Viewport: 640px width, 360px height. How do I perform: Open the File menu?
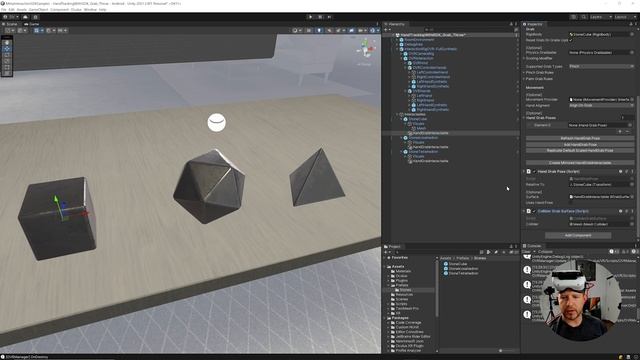pos(4,9)
